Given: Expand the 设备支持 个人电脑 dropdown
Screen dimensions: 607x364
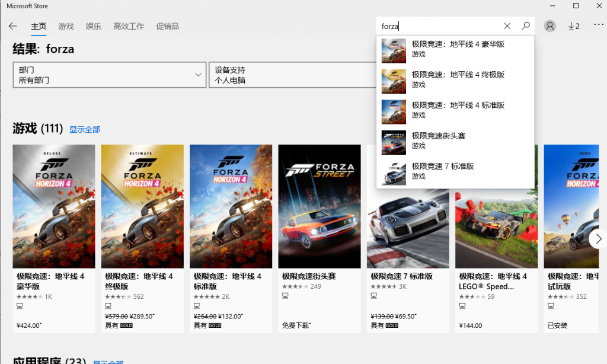Looking at the screenshot, I should click(293, 75).
